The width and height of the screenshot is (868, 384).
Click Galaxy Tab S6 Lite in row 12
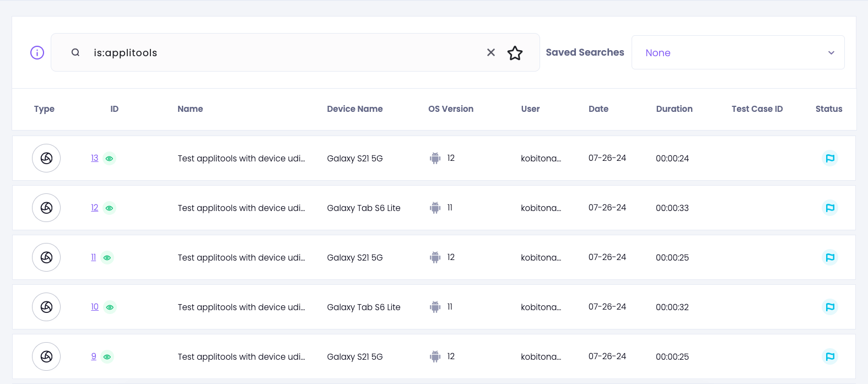[x=364, y=208]
